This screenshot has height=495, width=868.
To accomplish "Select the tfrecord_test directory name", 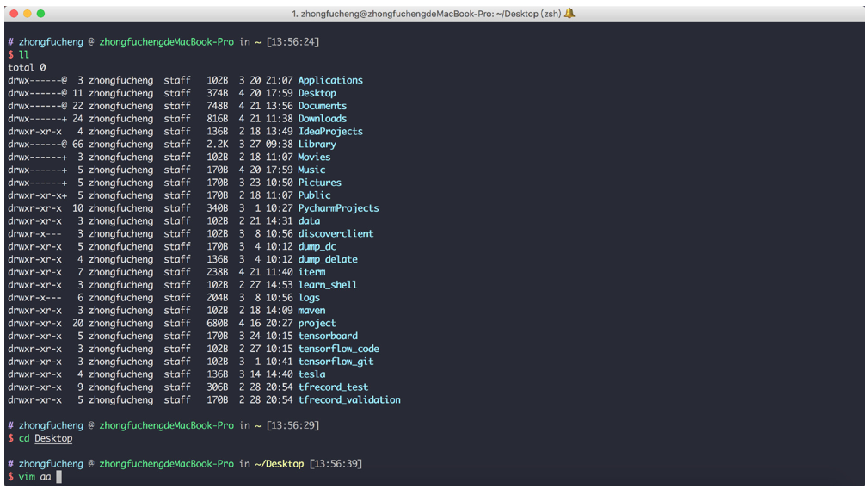I will 333,387.
